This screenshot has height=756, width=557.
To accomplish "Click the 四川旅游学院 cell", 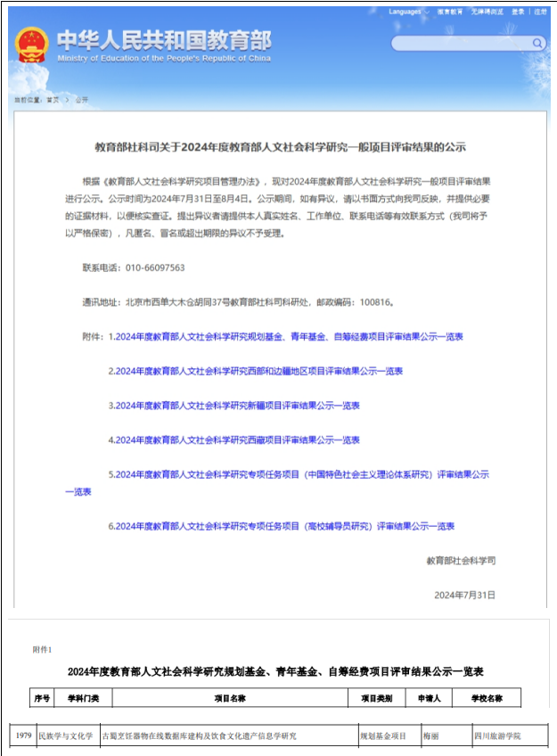I will click(x=510, y=735).
